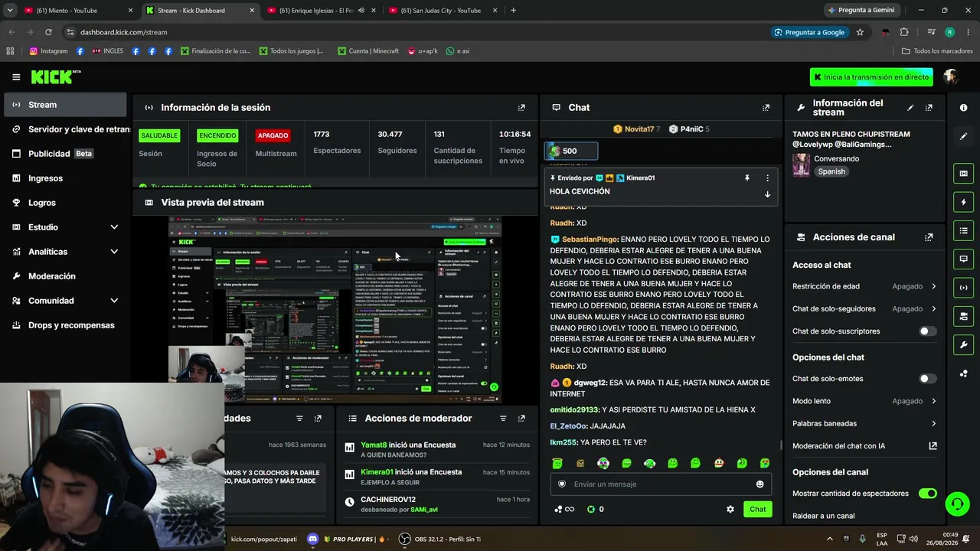Toggle the wrench widget icon in the right rail
This screenshot has width=980, height=551.
[x=963, y=344]
